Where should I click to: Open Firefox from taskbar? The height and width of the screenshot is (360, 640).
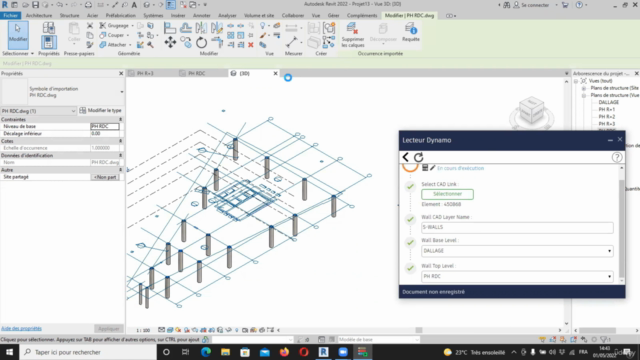pyautogui.click(x=284, y=352)
